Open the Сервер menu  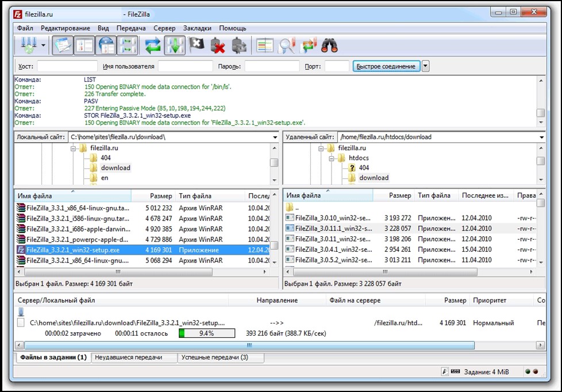point(164,28)
